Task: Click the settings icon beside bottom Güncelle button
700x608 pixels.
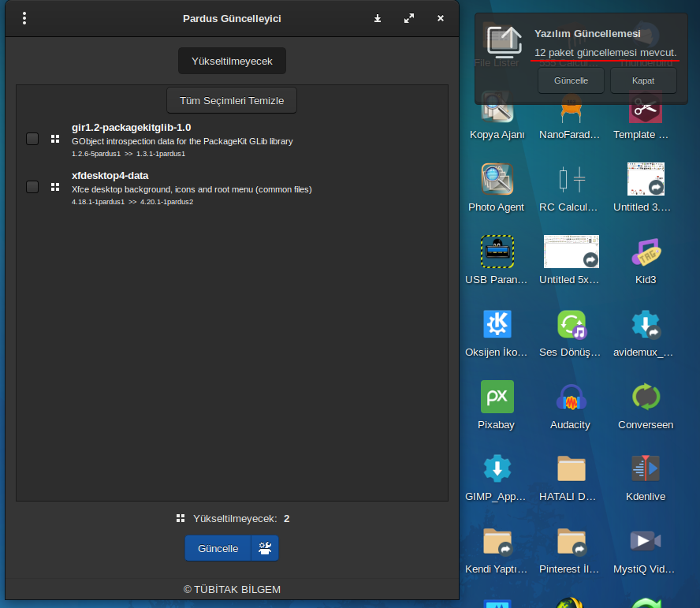Action: pyautogui.click(x=265, y=548)
